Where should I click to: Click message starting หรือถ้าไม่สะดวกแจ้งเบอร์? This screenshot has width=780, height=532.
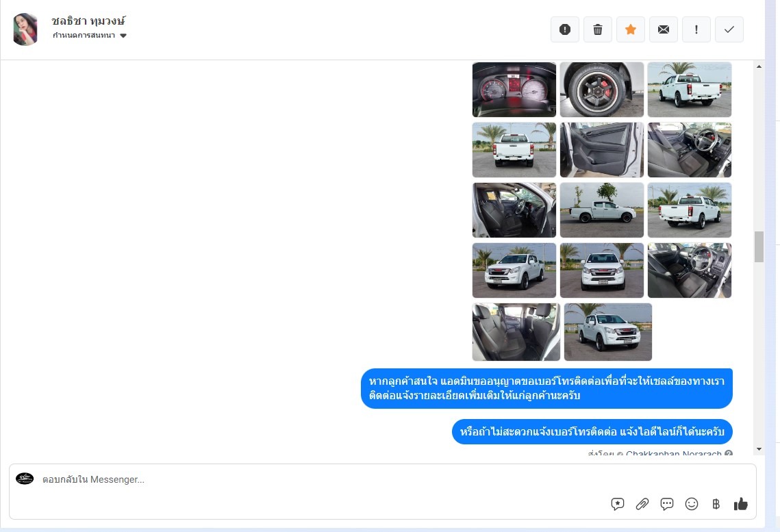coord(592,431)
